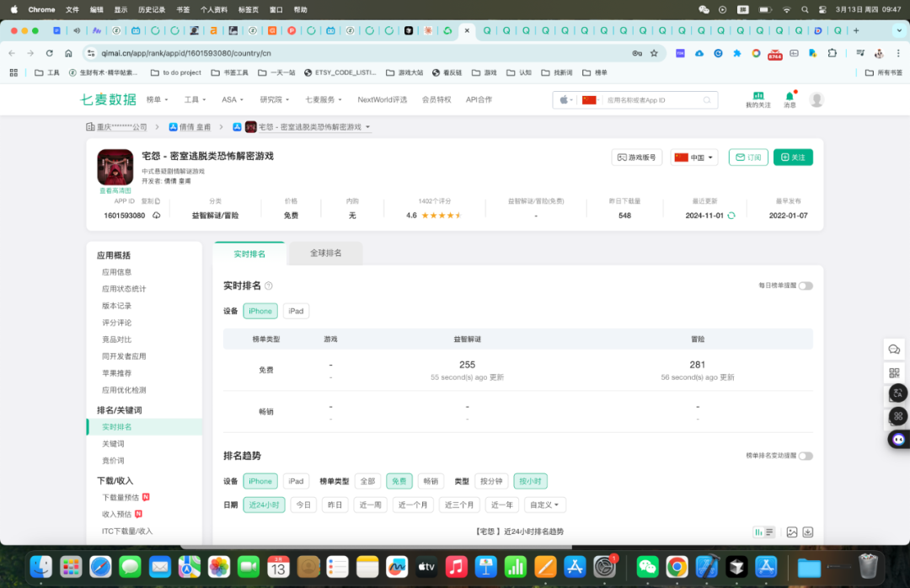Click the 查看高清图 link
The height and width of the screenshot is (588, 910).
click(x=115, y=190)
